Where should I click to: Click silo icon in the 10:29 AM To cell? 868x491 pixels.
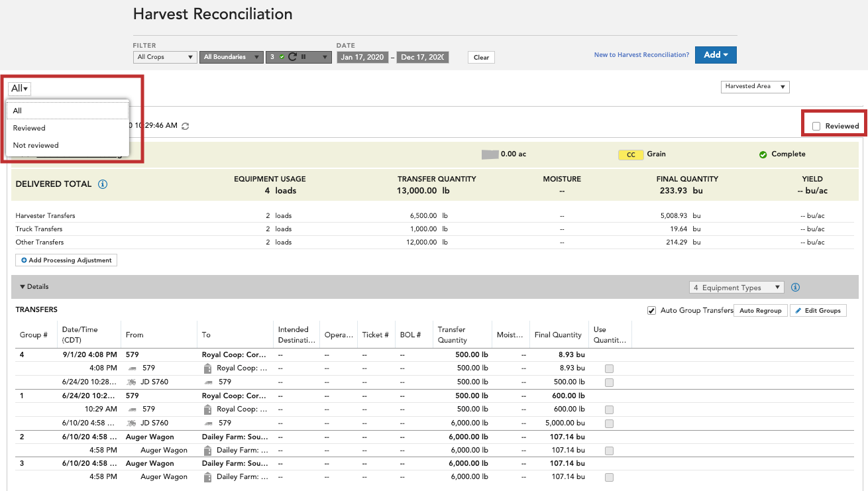[x=207, y=409]
